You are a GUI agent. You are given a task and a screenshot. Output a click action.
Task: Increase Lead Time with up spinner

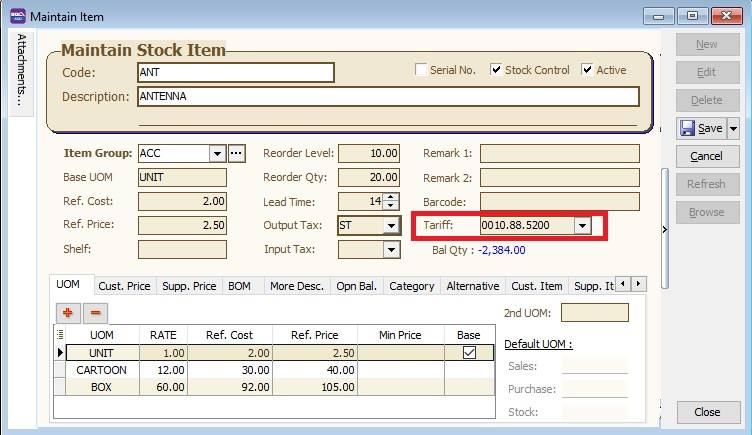(391, 197)
